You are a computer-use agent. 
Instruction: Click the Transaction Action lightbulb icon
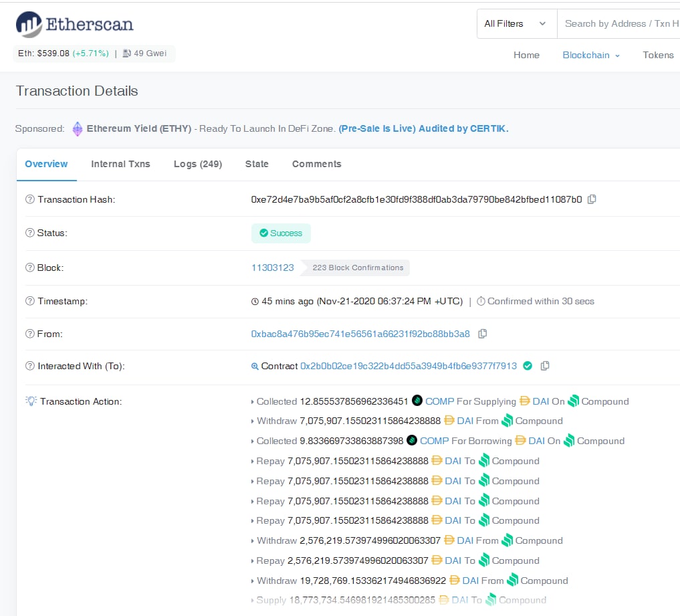click(x=31, y=401)
